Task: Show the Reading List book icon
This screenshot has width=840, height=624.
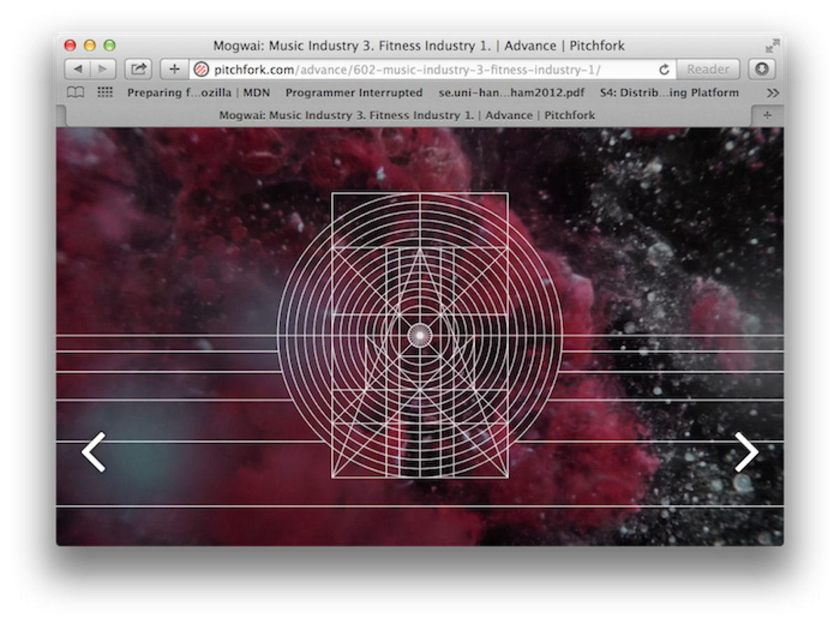Action: click(x=75, y=92)
